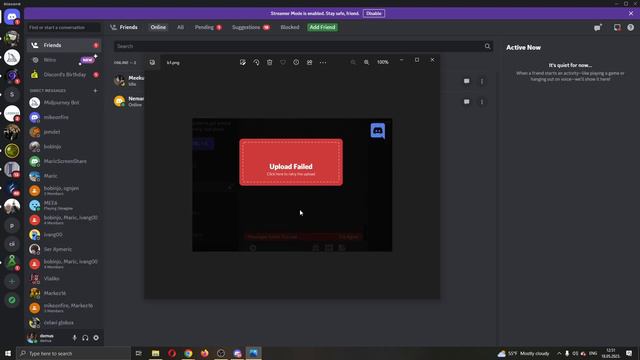640x360 pixels.
Task: Create a DM with the plus icon
Action: tap(96, 91)
